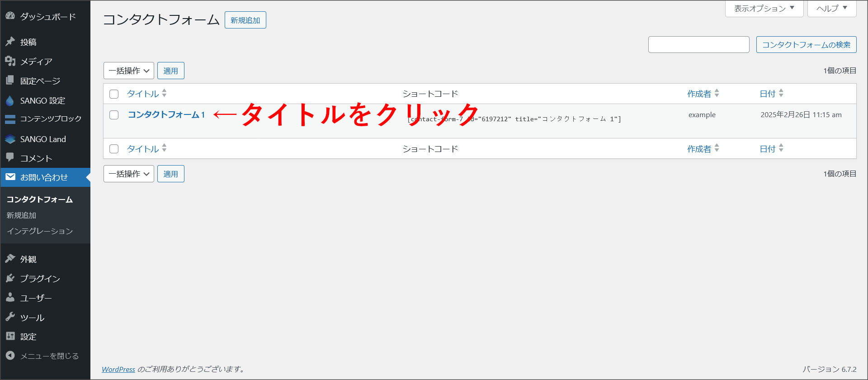The image size is (868, 380).
Task: Click the pushpin icon for Posts
Action: (x=10, y=42)
